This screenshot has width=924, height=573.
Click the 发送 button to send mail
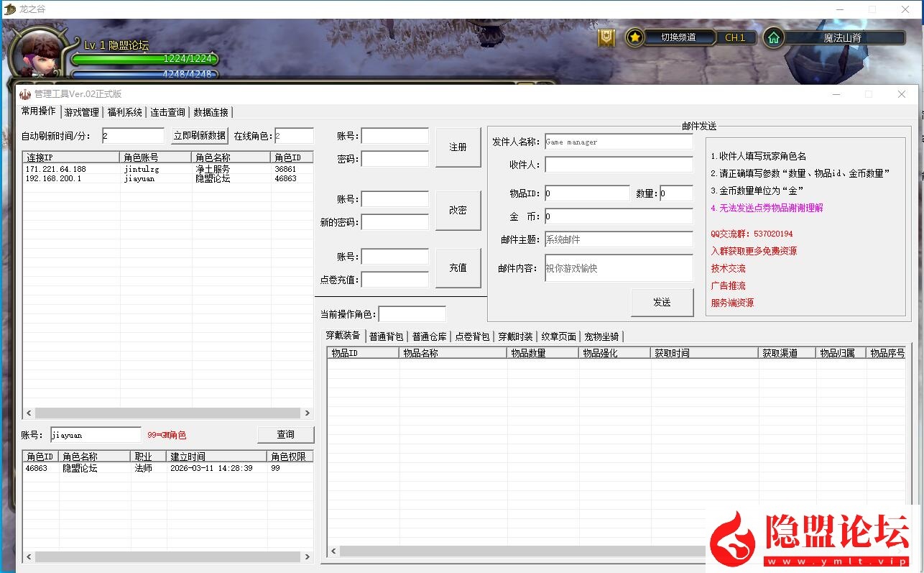pos(661,303)
